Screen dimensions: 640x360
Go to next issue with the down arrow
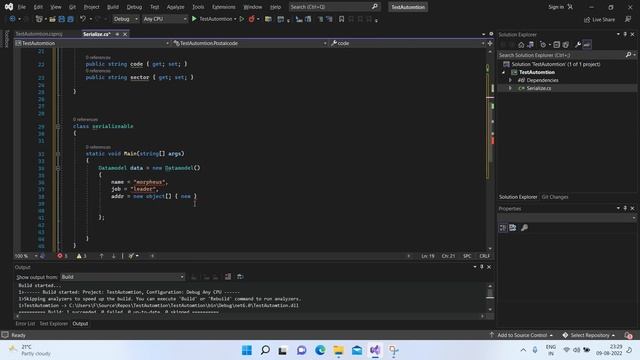[113, 256]
